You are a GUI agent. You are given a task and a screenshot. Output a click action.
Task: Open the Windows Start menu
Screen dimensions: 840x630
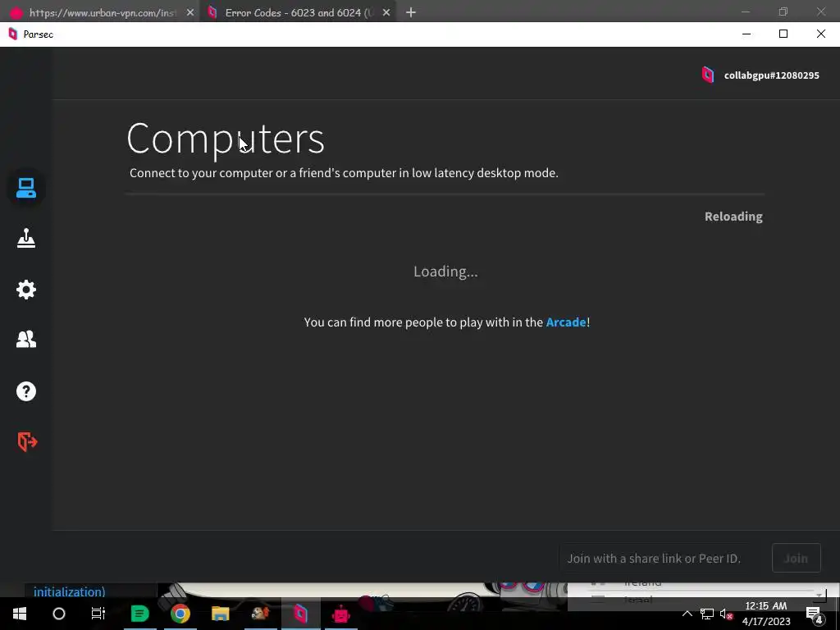coord(20,614)
